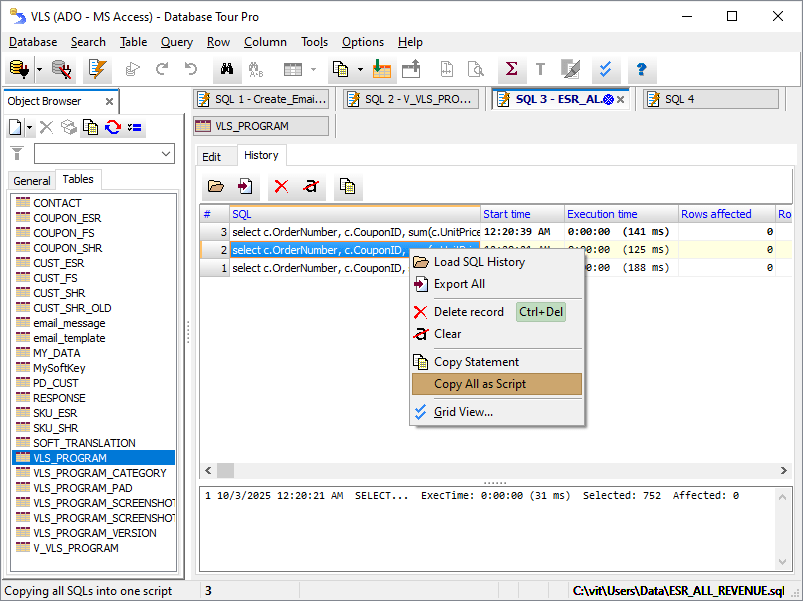803x601 pixels.
Task: Click the Disconnect database toolbar icon
Action: 62,69
